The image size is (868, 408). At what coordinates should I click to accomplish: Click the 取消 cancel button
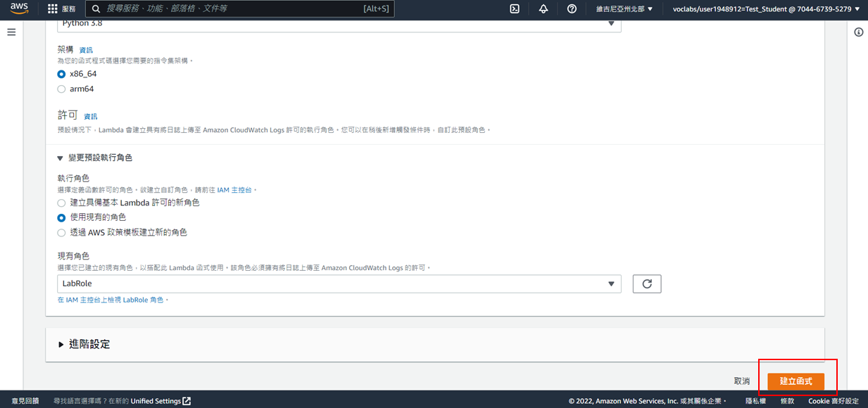[x=742, y=381]
